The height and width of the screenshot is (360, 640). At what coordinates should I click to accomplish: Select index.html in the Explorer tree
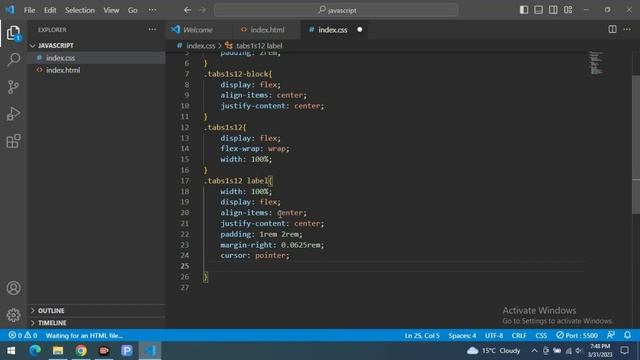pos(96,70)
